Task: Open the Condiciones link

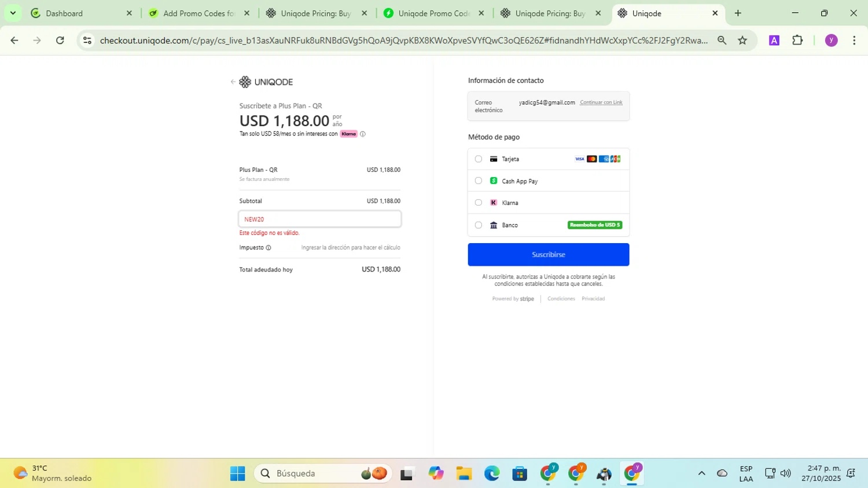Action: [561, 299]
